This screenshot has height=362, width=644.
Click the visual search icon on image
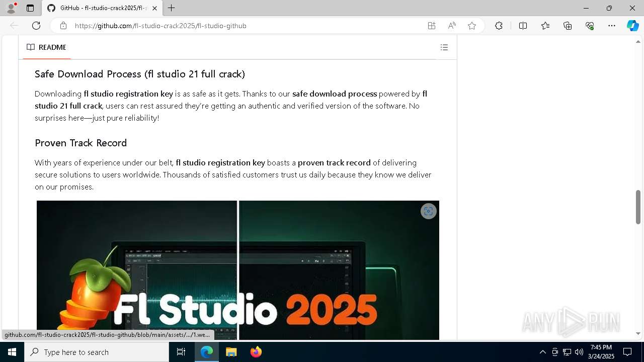[428, 211]
